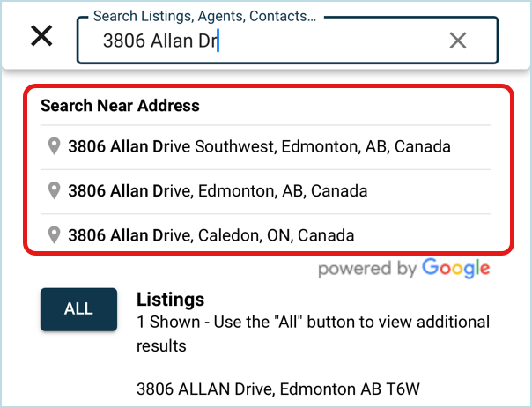Focus the Search Listings, Agents, Contacts field
The width and height of the screenshot is (532, 408).
pyautogui.click(x=287, y=41)
